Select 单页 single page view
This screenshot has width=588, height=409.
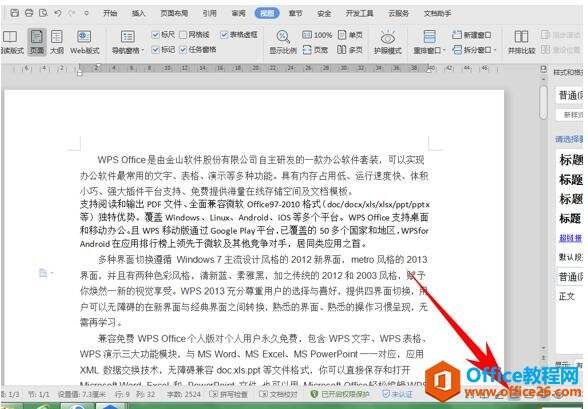(350, 35)
